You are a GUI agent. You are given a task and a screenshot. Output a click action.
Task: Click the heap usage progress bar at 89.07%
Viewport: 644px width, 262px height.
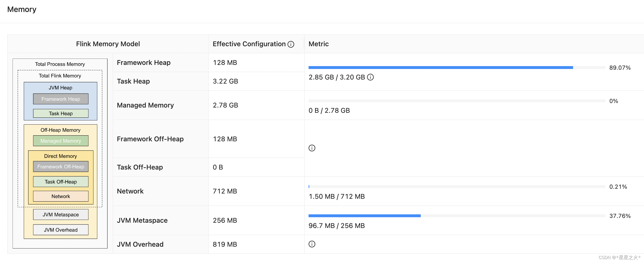tap(456, 68)
